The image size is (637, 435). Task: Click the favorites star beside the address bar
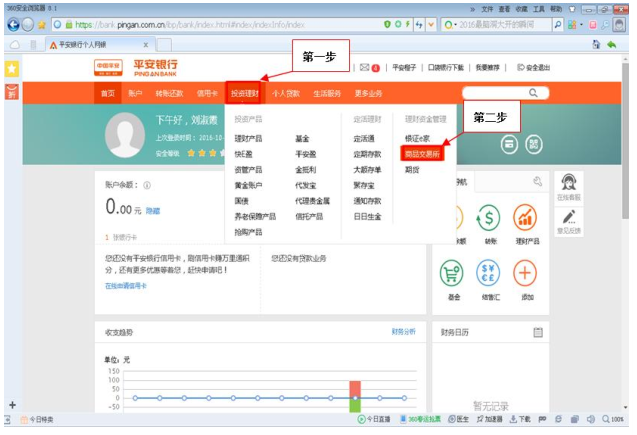[42, 25]
